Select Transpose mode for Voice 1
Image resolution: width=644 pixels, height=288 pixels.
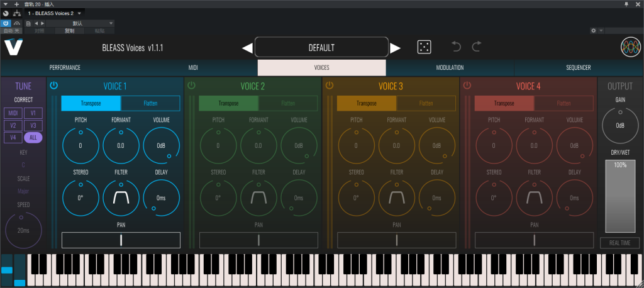(91, 104)
